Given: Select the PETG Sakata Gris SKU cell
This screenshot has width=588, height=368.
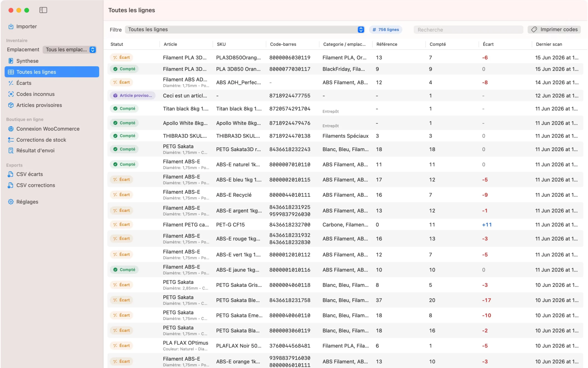Looking at the screenshot, I should (x=239, y=285).
